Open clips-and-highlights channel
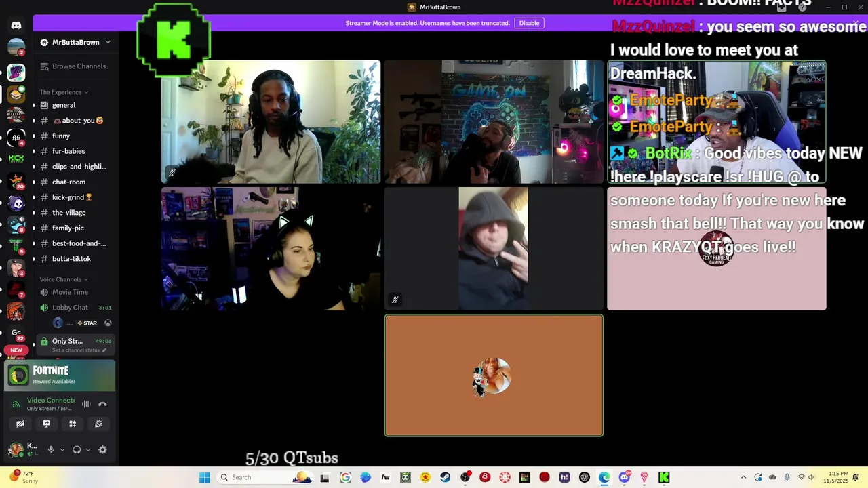 tap(75, 167)
